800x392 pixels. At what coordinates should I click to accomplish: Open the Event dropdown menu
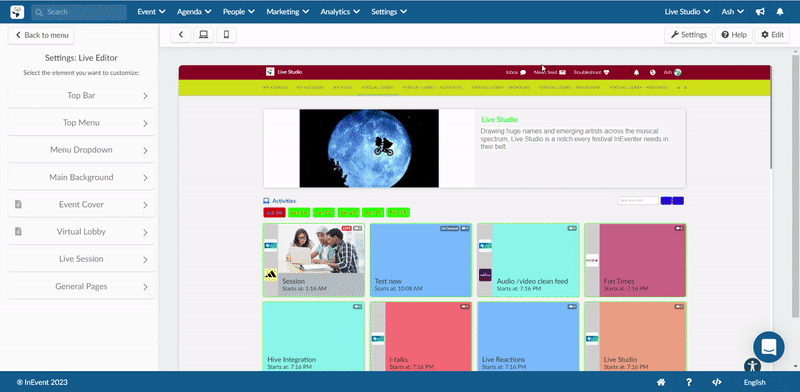click(x=152, y=12)
